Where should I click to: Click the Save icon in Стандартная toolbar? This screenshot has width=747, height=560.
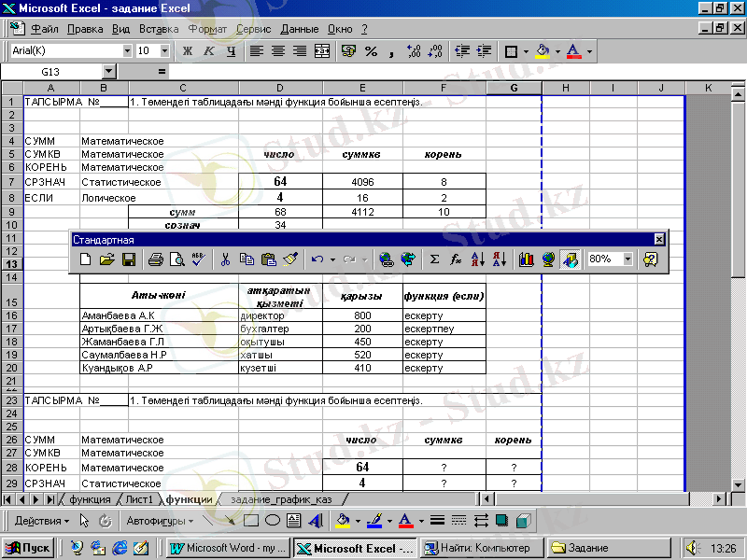pyautogui.click(x=130, y=259)
